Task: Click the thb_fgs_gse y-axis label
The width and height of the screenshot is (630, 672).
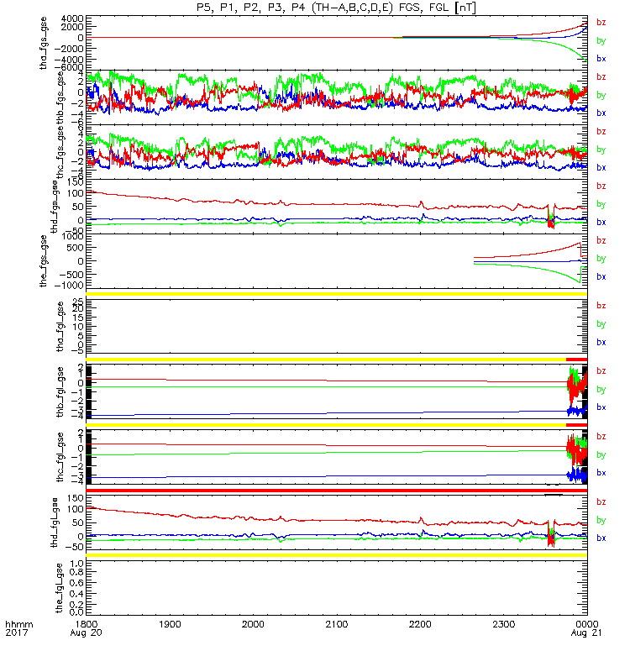Action: [60, 97]
